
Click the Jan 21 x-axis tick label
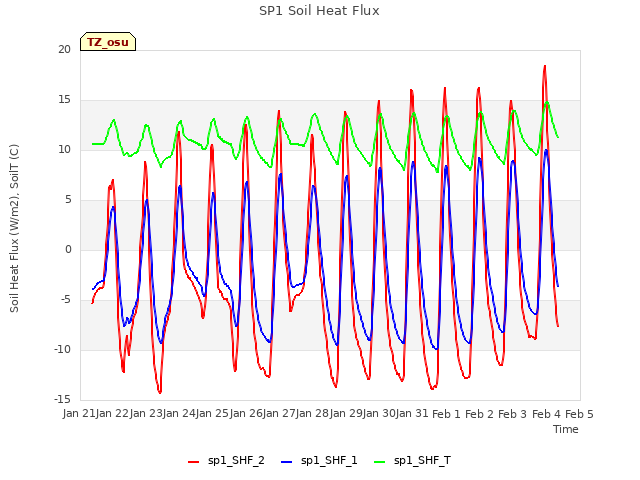tap(79, 414)
